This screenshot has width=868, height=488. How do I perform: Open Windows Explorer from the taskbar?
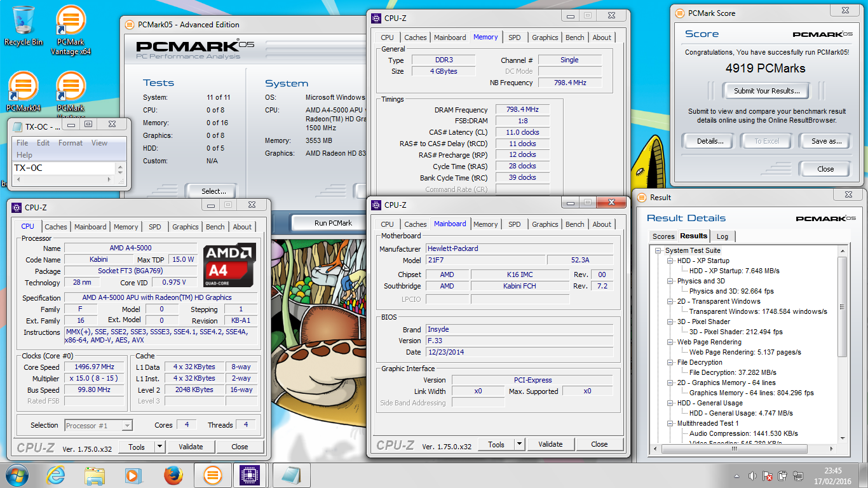coord(95,475)
